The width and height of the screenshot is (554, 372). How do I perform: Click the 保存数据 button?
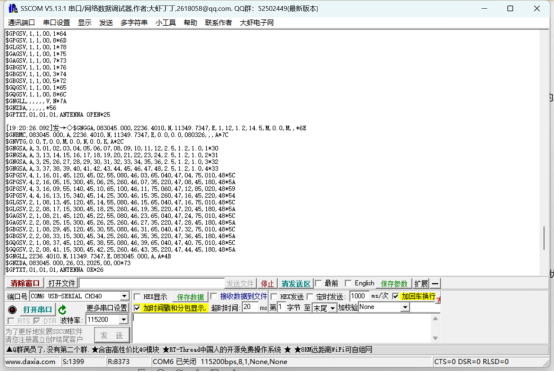pyautogui.click(x=190, y=297)
